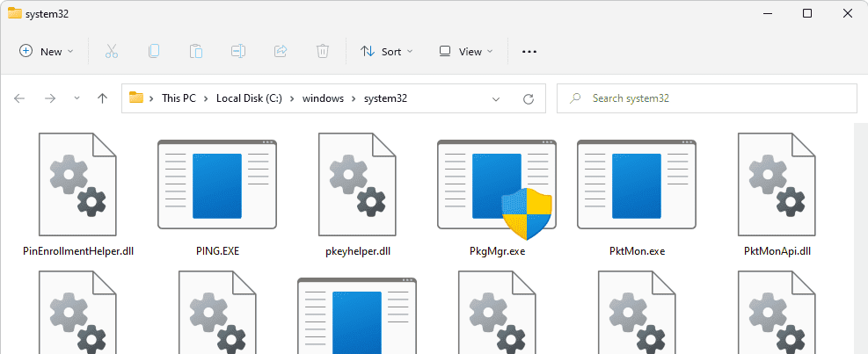The height and width of the screenshot is (354, 868).
Task: Click the Cut scissors icon
Action: 112,52
